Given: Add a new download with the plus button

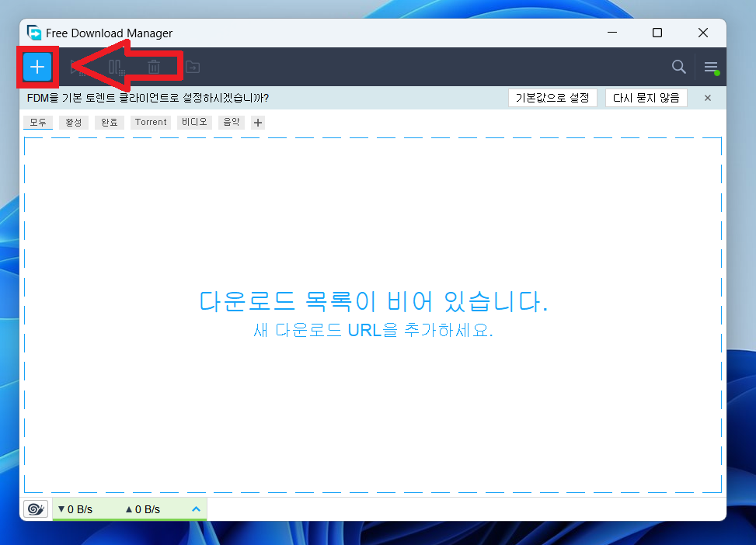Looking at the screenshot, I should pyautogui.click(x=37, y=67).
